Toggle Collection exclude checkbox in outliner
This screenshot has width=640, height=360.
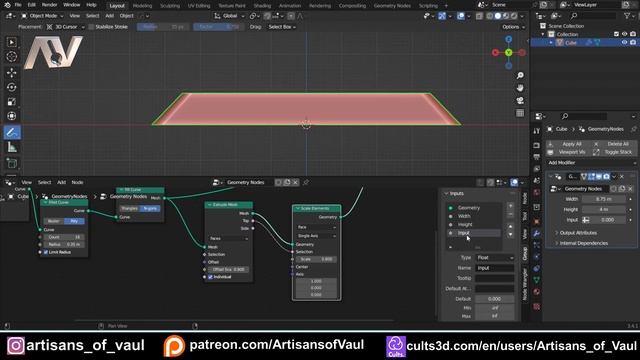[616, 34]
